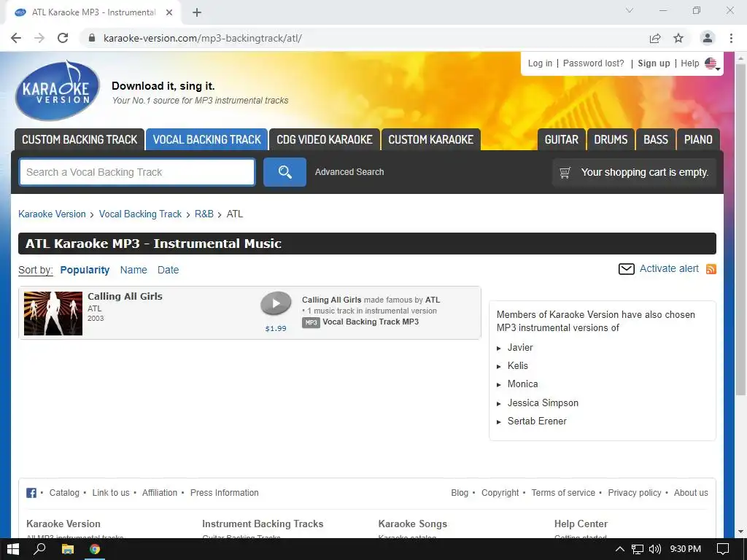The image size is (747, 560).
Task: Click Privacy policy footer link
Action: 634,493
